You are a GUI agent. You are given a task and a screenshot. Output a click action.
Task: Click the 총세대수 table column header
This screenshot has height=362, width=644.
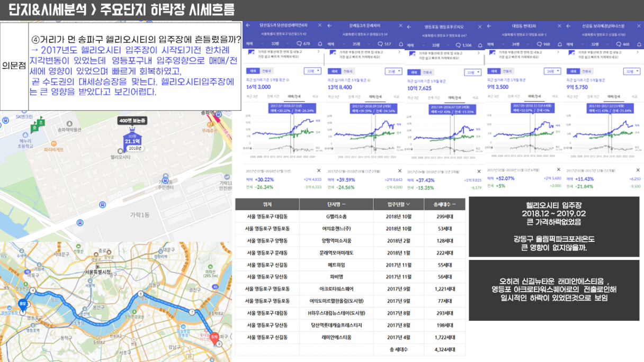pyautogui.click(x=445, y=204)
